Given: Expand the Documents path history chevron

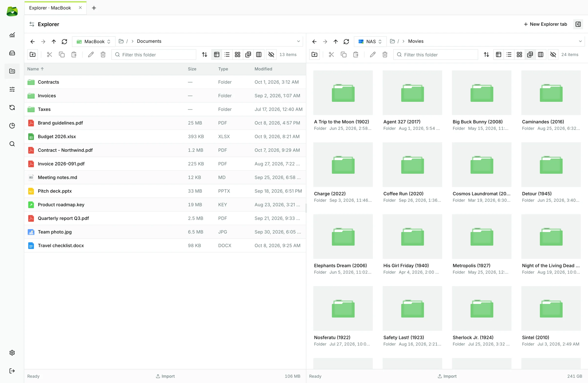Looking at the screenshot, I should tap(298, 41).
